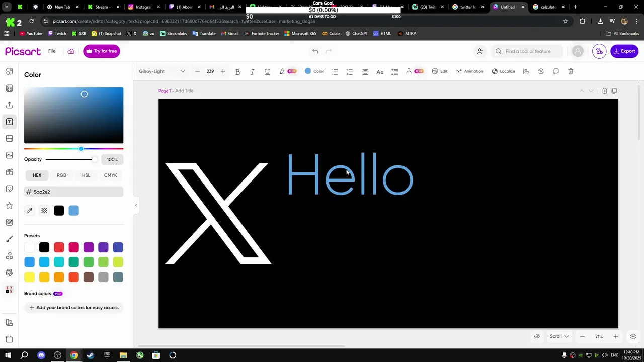Underline the selected text
The width and height of the screenshot is (644, 362).
coord(267,72)
